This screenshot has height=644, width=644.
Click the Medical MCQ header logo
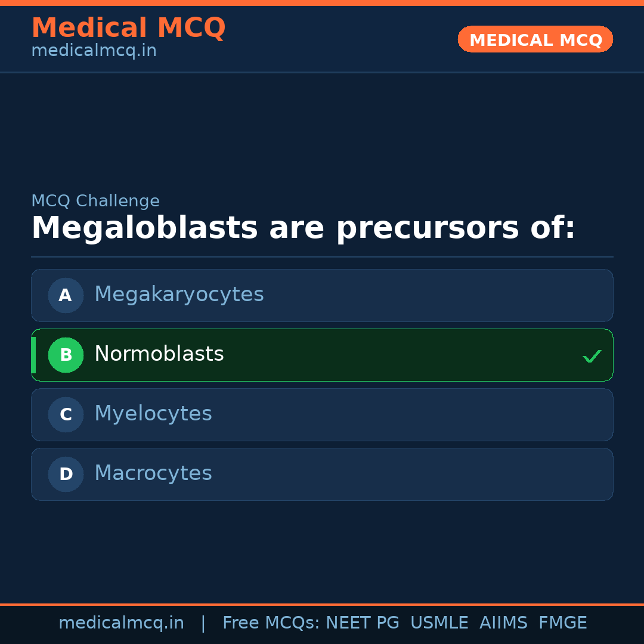(128, 28)
